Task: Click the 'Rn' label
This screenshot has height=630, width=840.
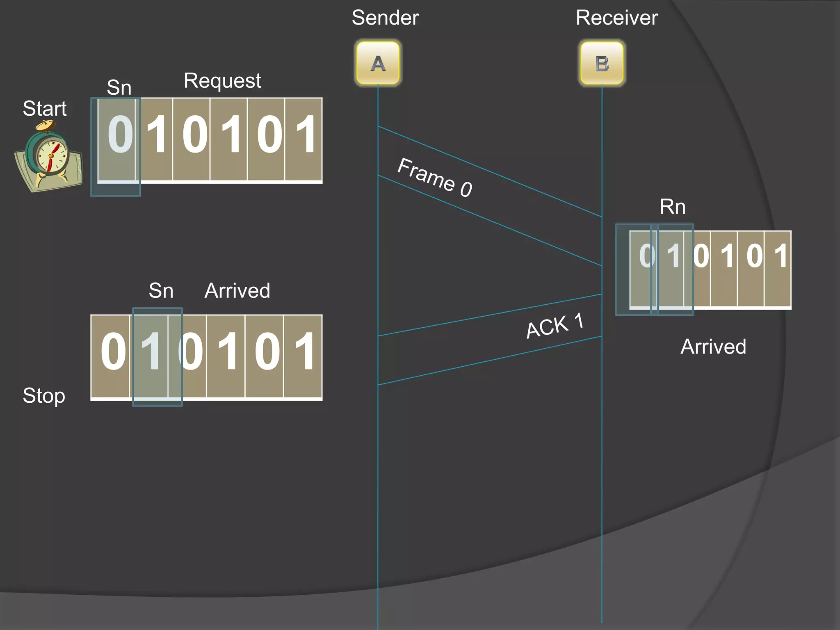Action: (673, 206)
